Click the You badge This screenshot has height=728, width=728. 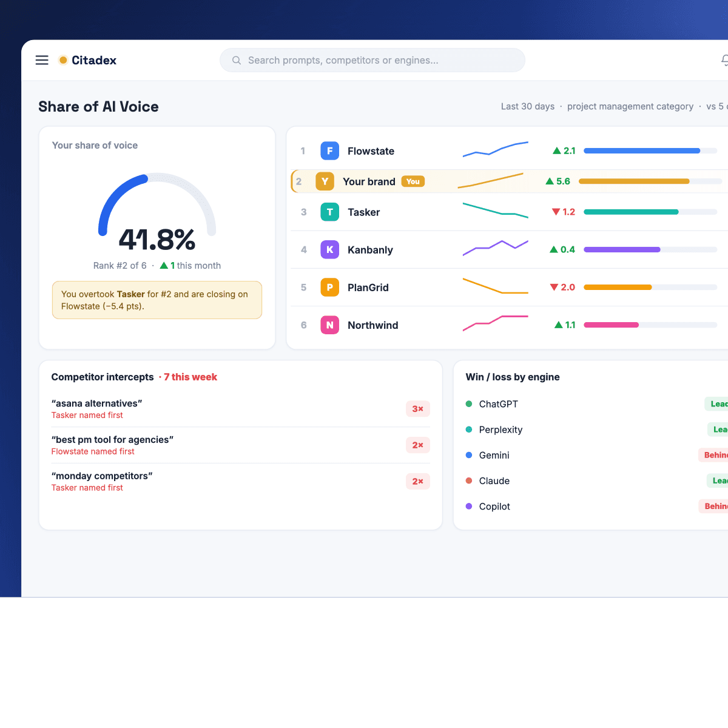pos(413,181)
